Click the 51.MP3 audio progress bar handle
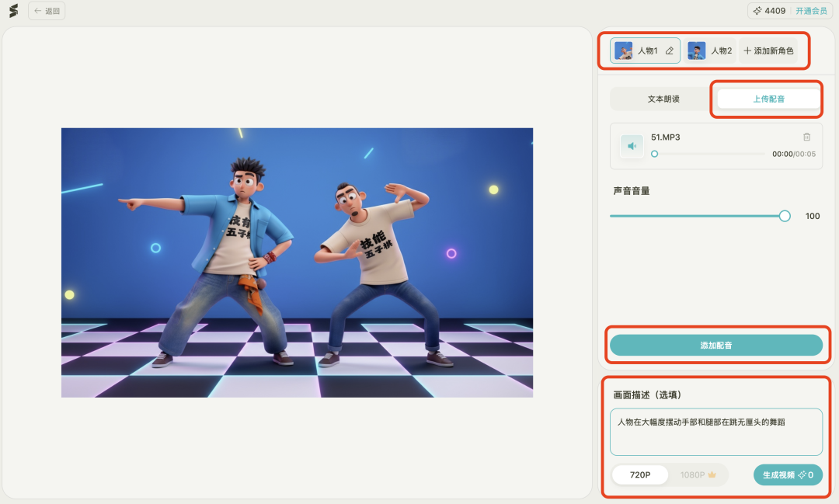This screenshot has height=504, width=839. 654,154
